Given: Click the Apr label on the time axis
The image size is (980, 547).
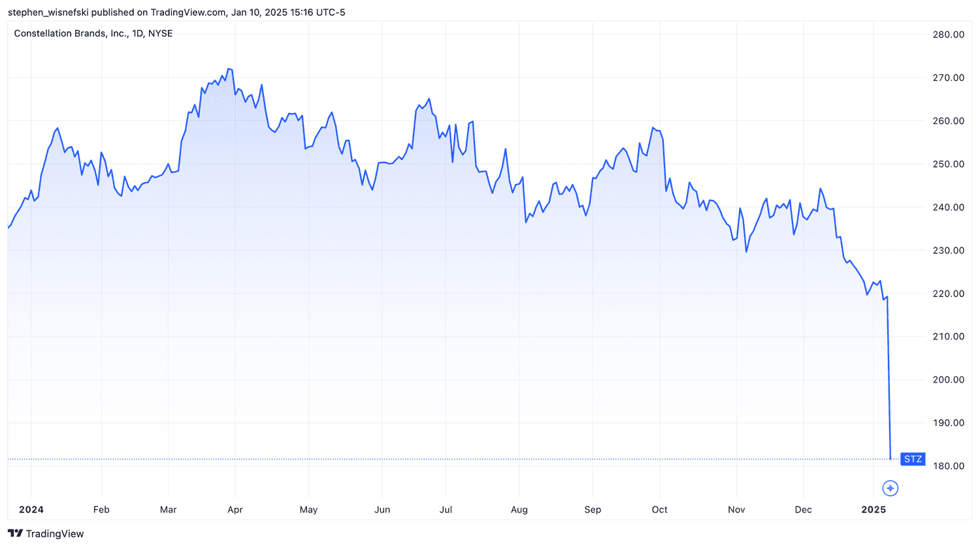Looking at the screenshot, I should point(235,509).
